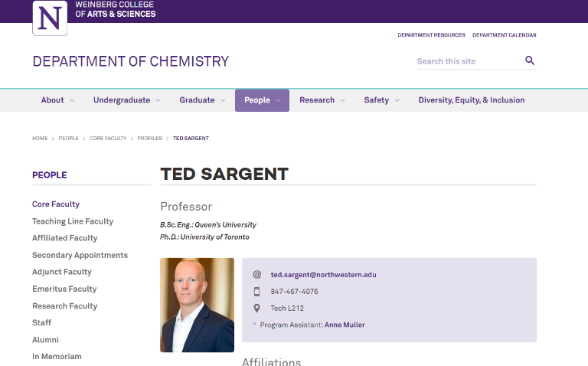Open the People navigation tab
Screen dimensions: 588x366
(x=262, y=100)
